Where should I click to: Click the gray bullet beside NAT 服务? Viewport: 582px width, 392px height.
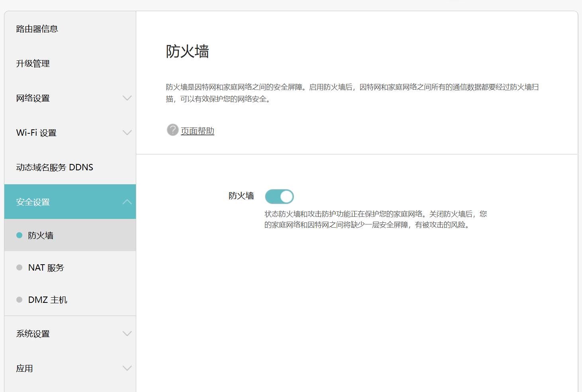[x=19, y=267]
